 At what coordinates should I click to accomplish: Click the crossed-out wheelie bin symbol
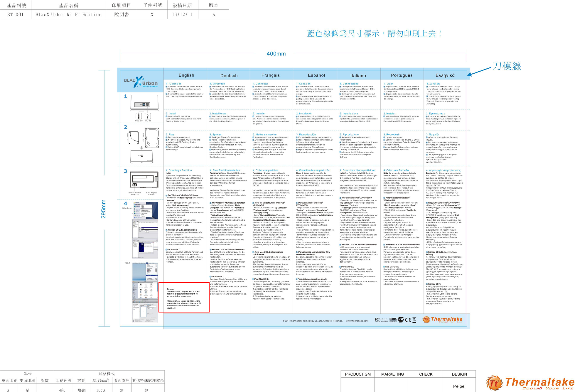(414, 320)
